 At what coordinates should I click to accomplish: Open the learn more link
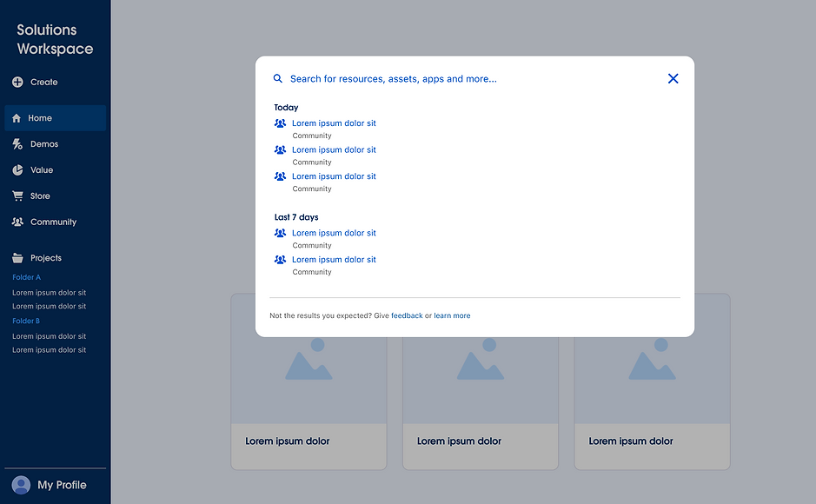pos(452,315)
